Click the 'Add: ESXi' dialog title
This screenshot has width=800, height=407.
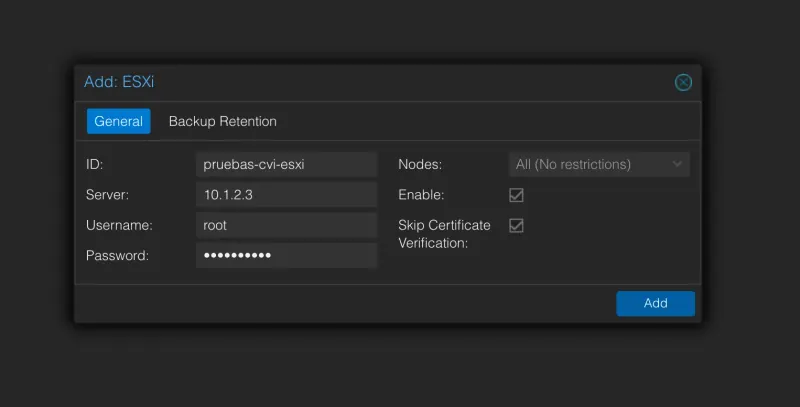point(119,82)
